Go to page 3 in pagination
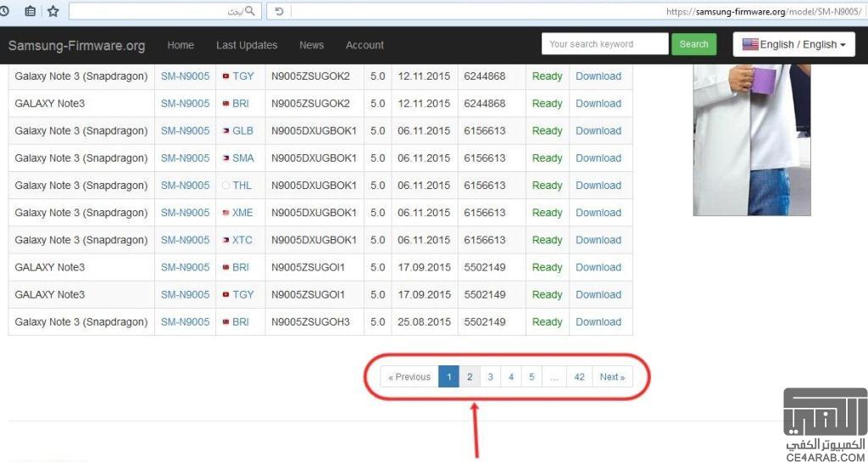 [491, 376]
